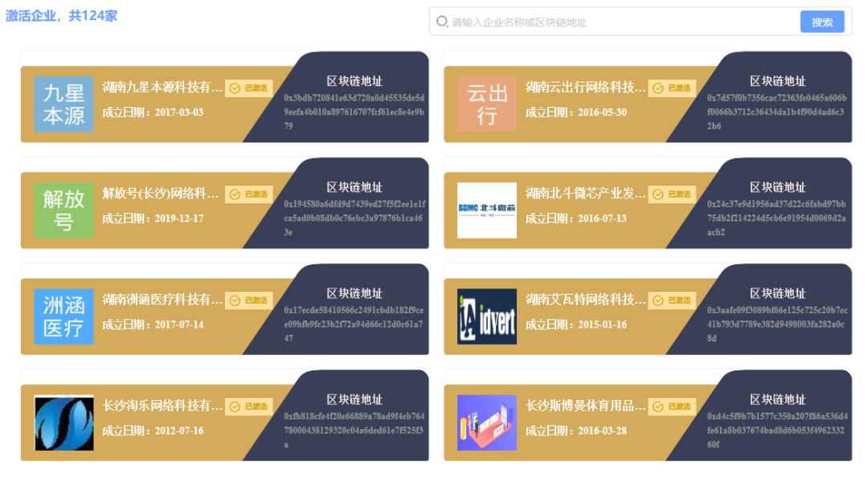Select blockchain address starting 0x24c37e9d1956ad
Screen dimensions: 868x478
tap(776, 218)
